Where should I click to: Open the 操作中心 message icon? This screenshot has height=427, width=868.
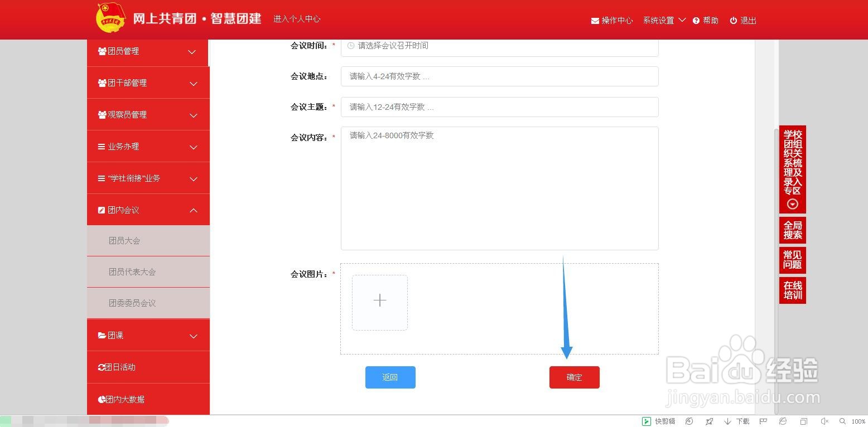pos(594,21)
